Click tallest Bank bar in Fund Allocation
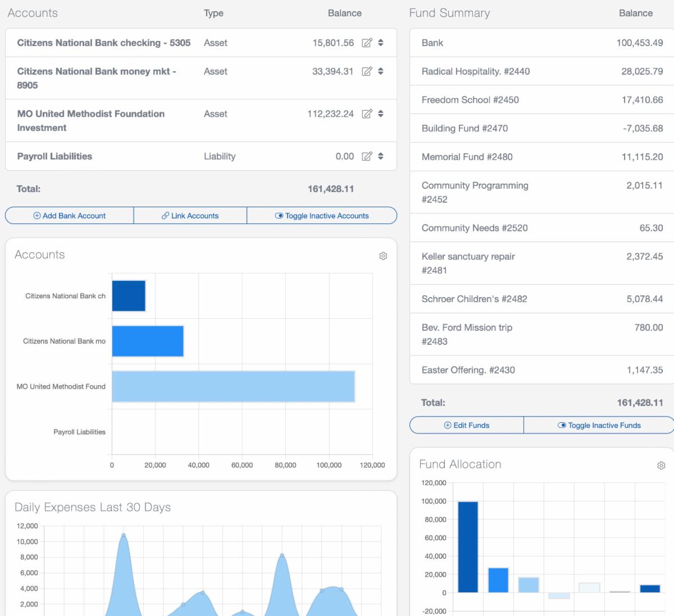 coord(468,547)
